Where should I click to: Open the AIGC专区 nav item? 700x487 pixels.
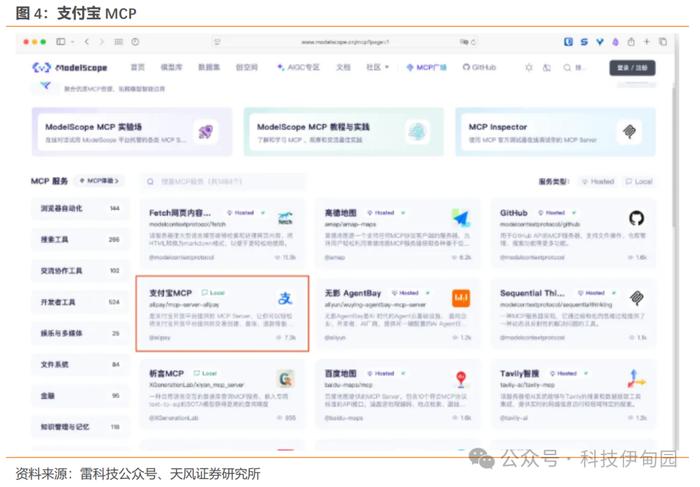(299, 67)
